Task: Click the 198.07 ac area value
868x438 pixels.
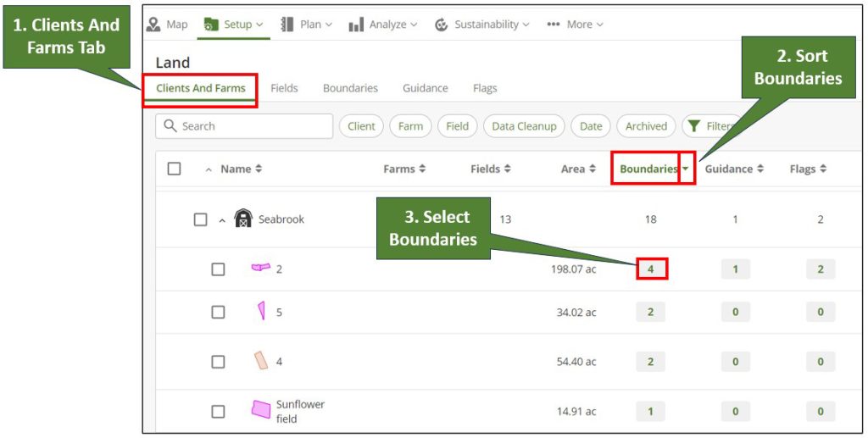Action: (574, 269)
